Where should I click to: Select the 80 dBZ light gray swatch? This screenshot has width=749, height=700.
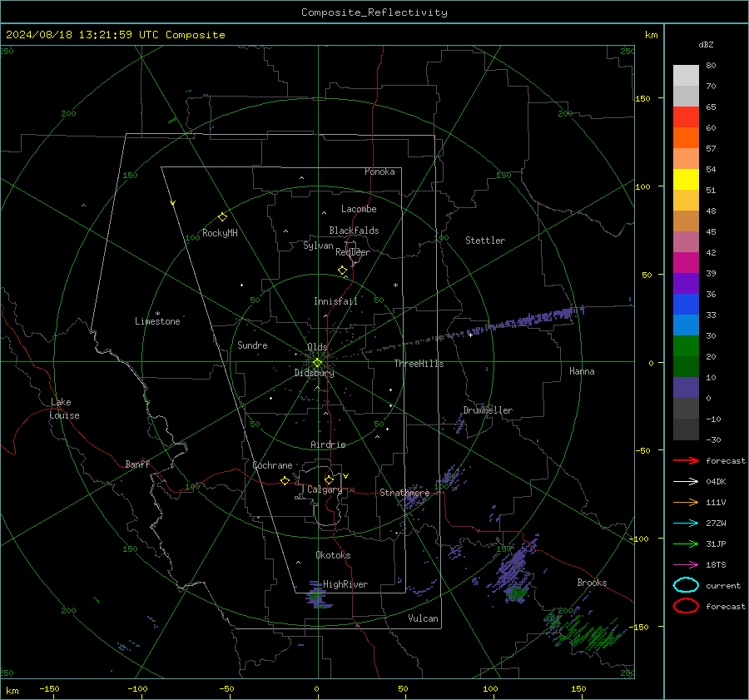(686, 76)
